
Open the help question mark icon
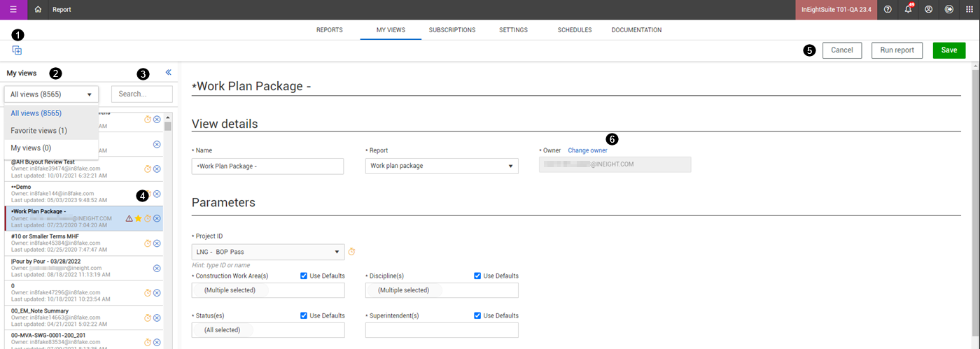point(888,10)
